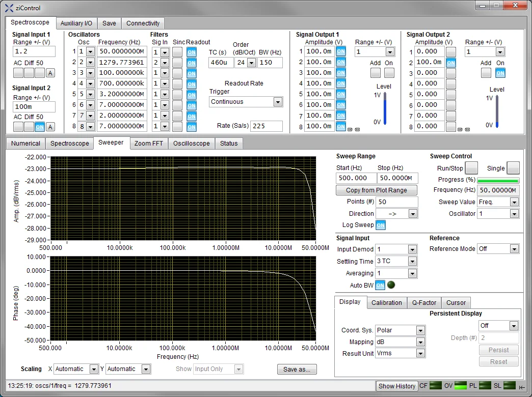532x397 pixels.
Task: Click oscillator 2 frequency field 1279.773961
Action: point(122,63)
